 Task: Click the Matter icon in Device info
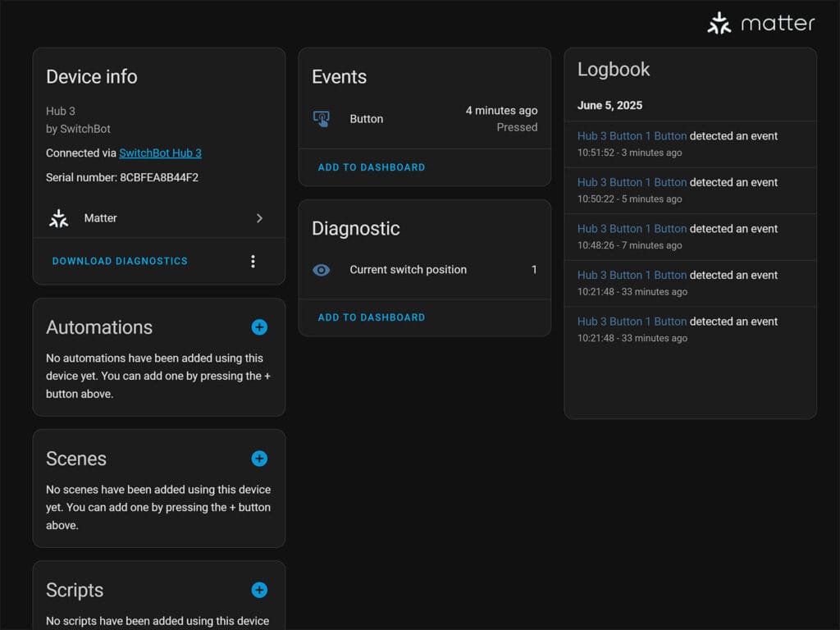pos(59,218)
